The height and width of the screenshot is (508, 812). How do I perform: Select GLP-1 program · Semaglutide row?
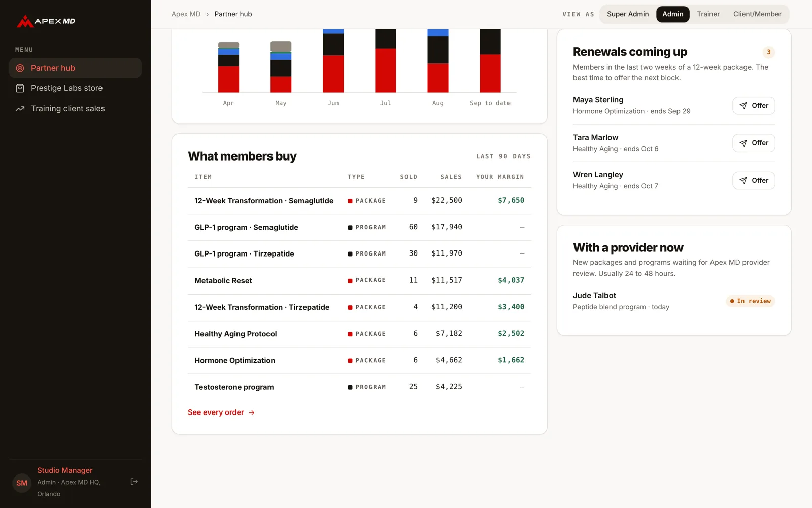point(359,227)
